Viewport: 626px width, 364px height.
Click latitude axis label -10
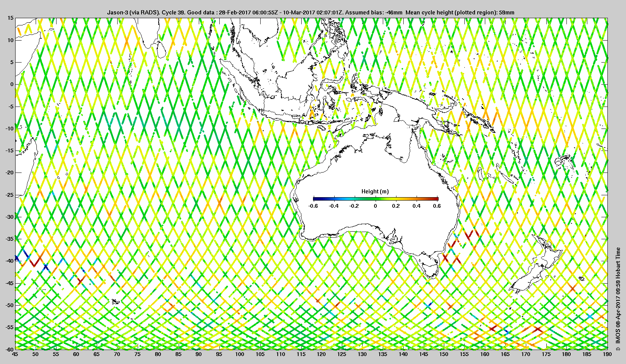[9, 129]
